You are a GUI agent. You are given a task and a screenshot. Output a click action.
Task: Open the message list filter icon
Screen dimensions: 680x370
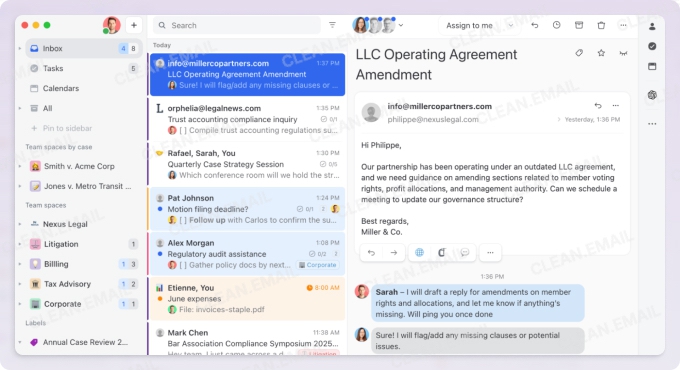332,25
